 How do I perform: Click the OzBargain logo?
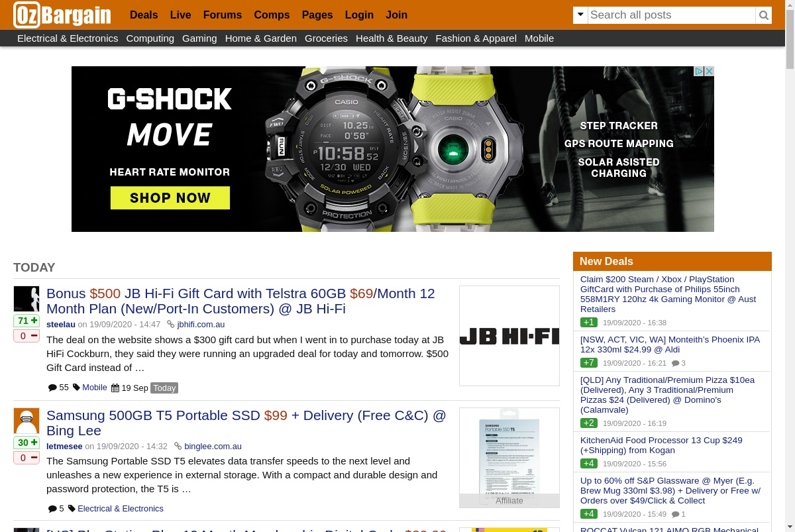pyautogui.click(x=62, y=15)
